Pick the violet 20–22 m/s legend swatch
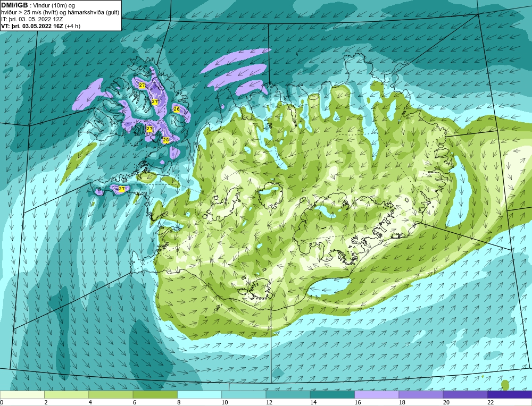 465,394
